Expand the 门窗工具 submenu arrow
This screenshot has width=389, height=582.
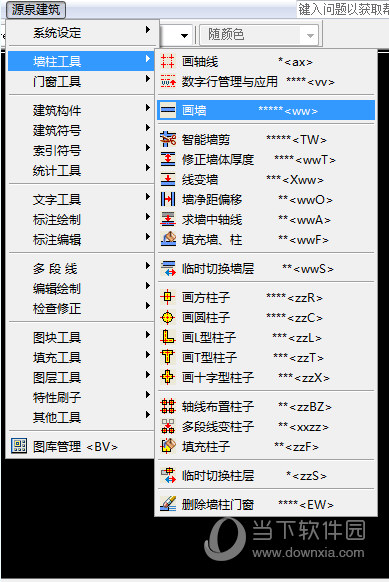(148, 79)
